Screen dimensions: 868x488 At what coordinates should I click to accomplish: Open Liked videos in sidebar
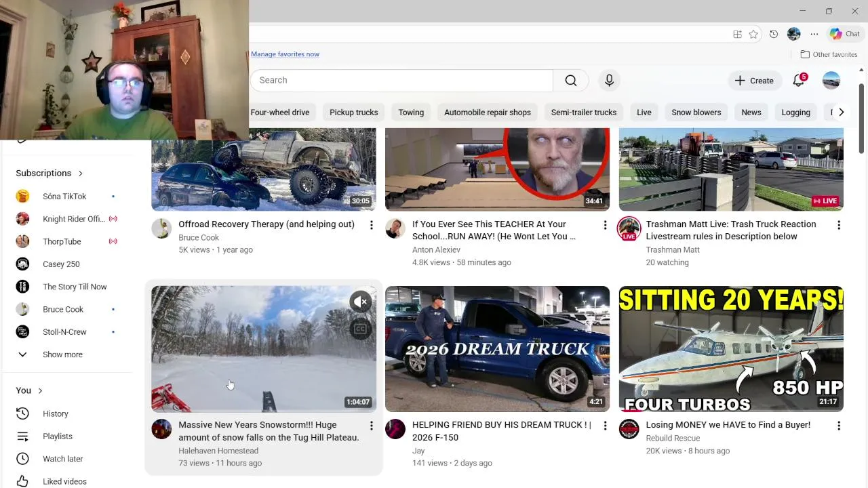coord(66,480)
